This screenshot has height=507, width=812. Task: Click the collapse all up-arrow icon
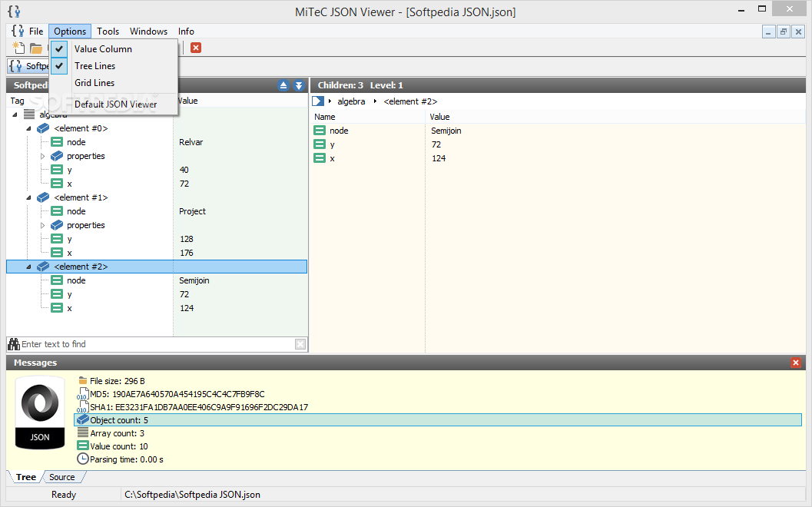283,85
